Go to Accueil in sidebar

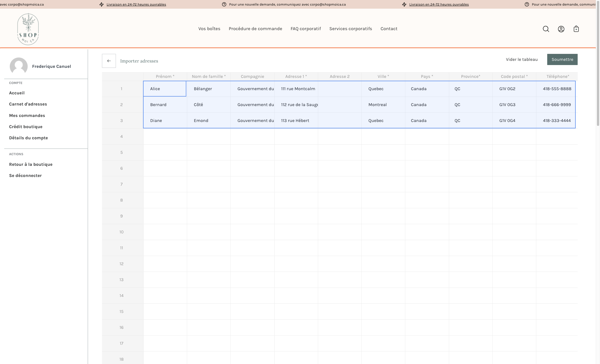coord(17,93)
